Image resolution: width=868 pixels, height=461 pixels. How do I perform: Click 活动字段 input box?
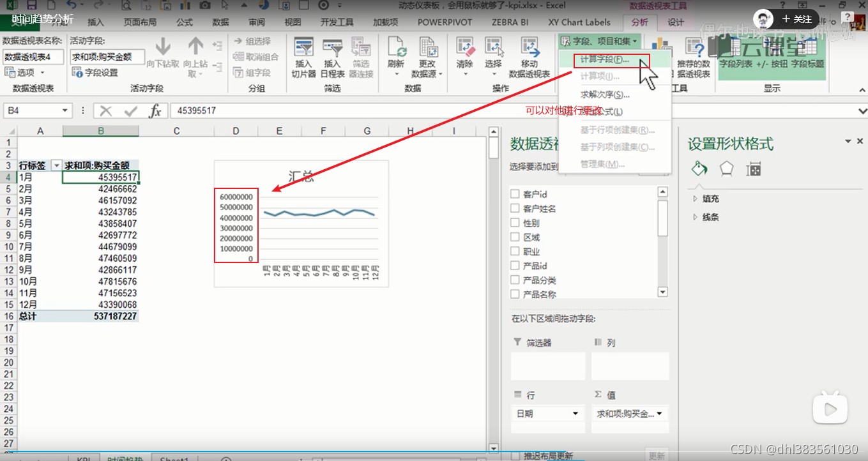coord(107,56)
